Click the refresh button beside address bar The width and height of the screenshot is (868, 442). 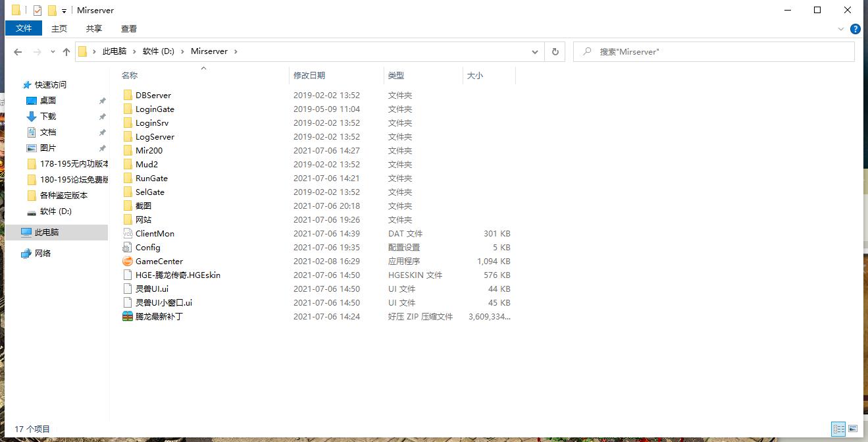point(555,51)
